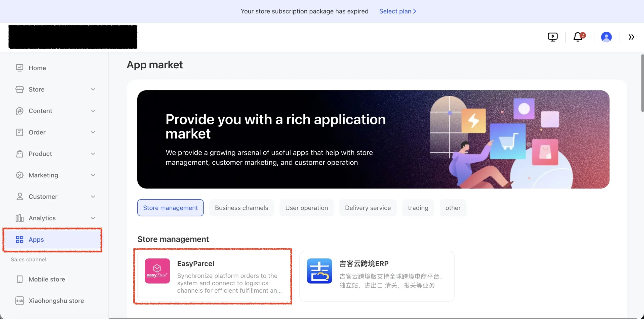Click the Home sidebar icon
This screenshot has width=644, height=319.
click(20, 68)
